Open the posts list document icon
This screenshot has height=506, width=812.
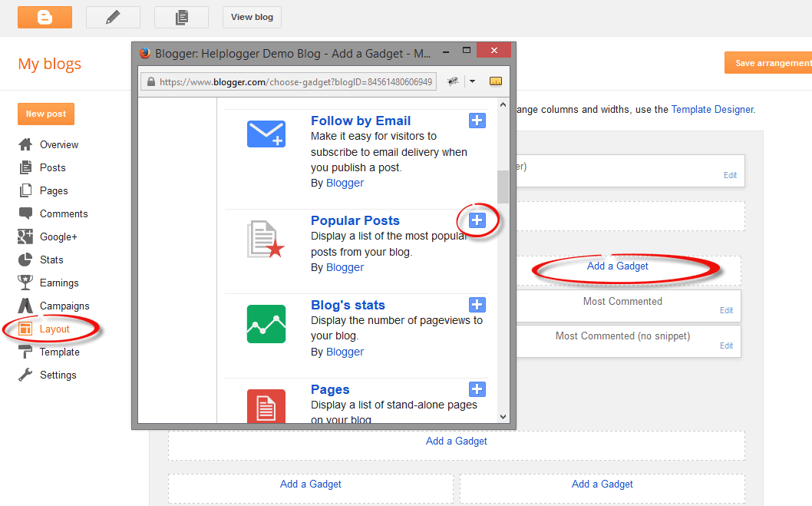[x=181, y=17]
